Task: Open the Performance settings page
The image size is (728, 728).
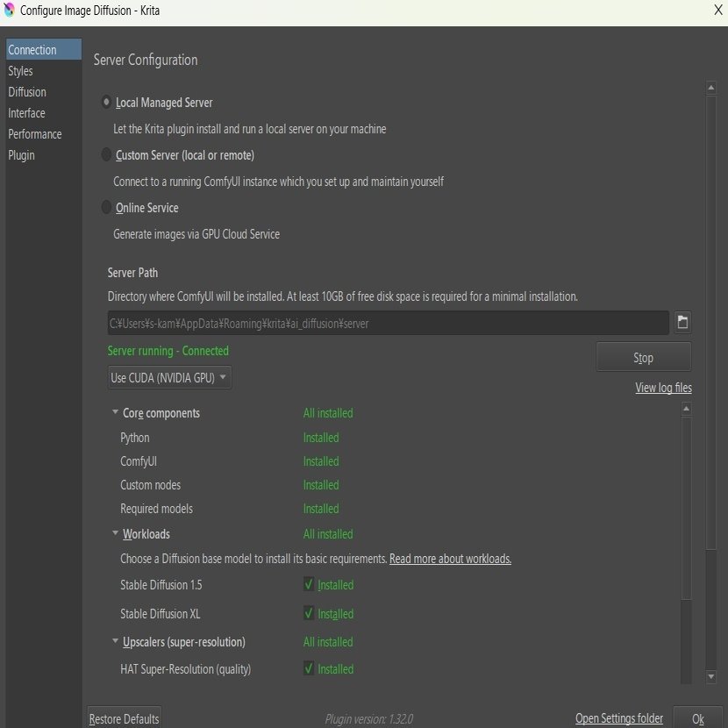Action: tap(44, 134)
